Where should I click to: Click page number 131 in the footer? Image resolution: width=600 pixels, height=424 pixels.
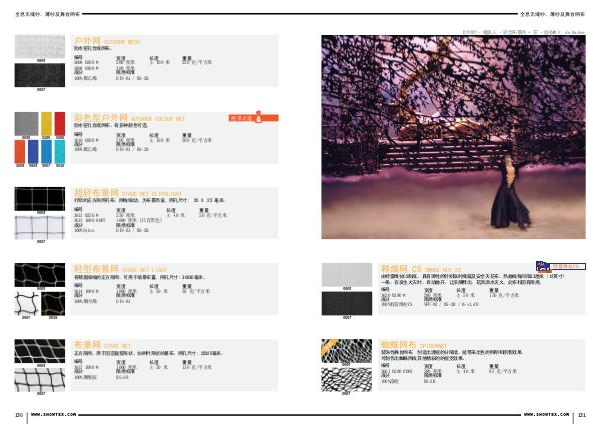pos(583,413)
